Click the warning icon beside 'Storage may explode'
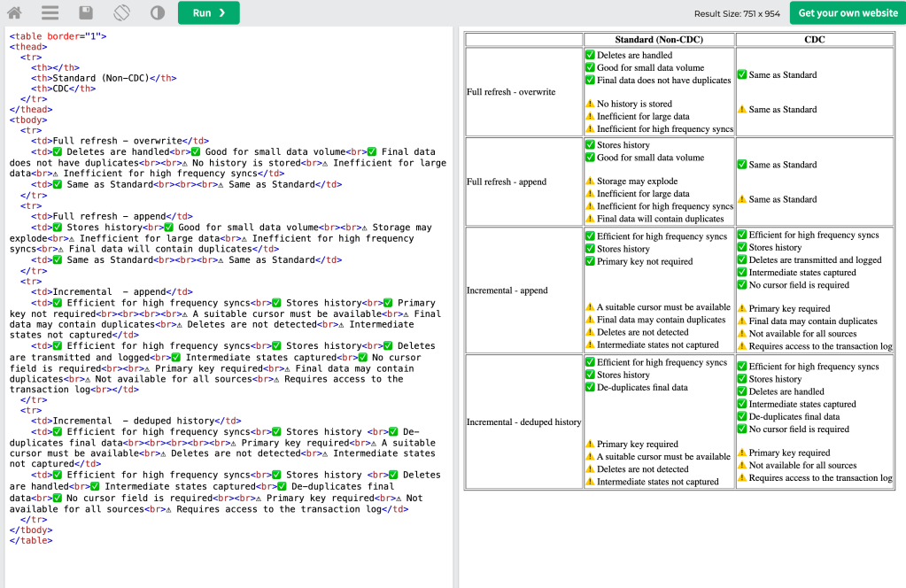The image size is (906, 588). [590, 182]
